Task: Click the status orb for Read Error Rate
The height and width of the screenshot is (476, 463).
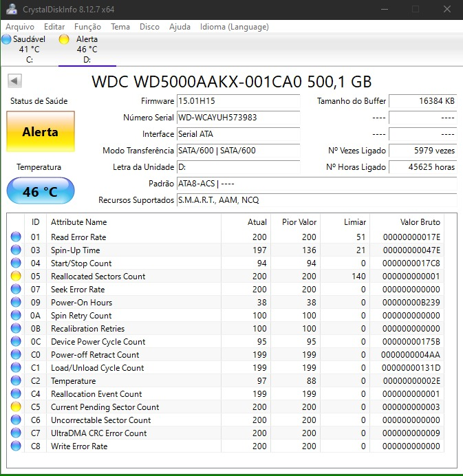Action: [x=16, y=237]
